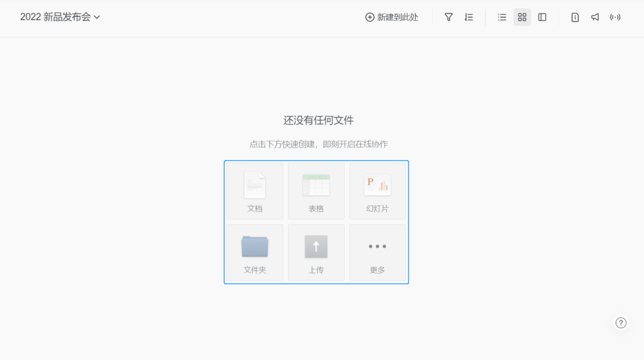Open the announcements megaphone icon
The image size is (644, 360).
pyautogui.click(x=595, y=17)
